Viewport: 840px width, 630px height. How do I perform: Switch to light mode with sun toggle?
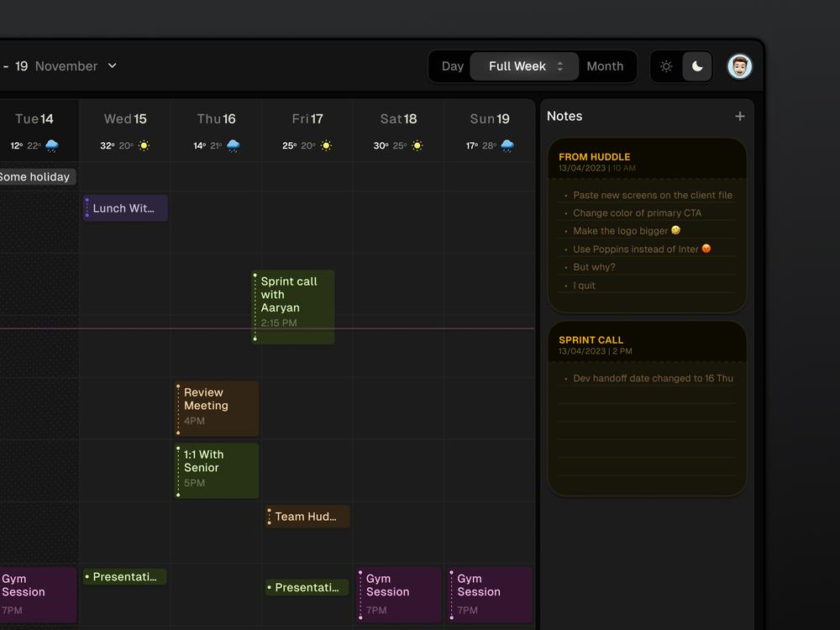point(666,66)
